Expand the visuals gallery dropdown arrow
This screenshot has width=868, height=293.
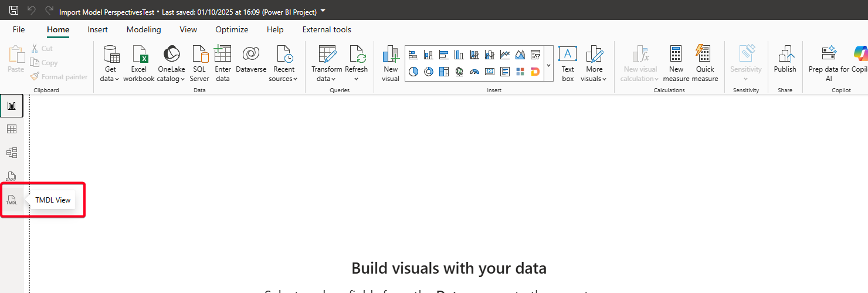click(x=548, y=65)
